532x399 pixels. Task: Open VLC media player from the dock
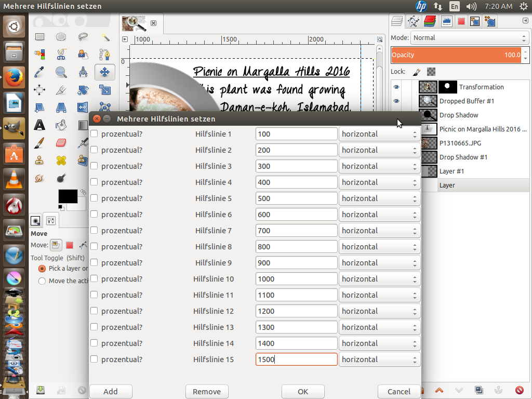pyautogui.click(x=14, y=179)
